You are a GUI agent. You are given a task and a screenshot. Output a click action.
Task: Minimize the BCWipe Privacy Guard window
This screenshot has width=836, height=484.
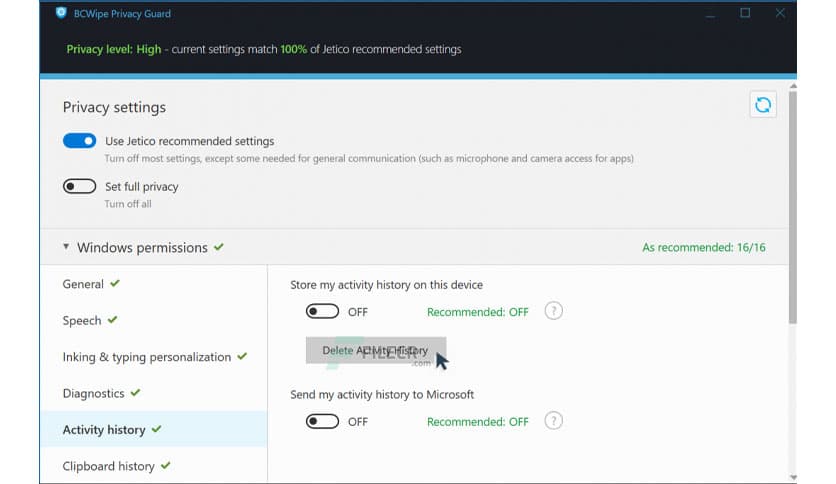point(710,13)
